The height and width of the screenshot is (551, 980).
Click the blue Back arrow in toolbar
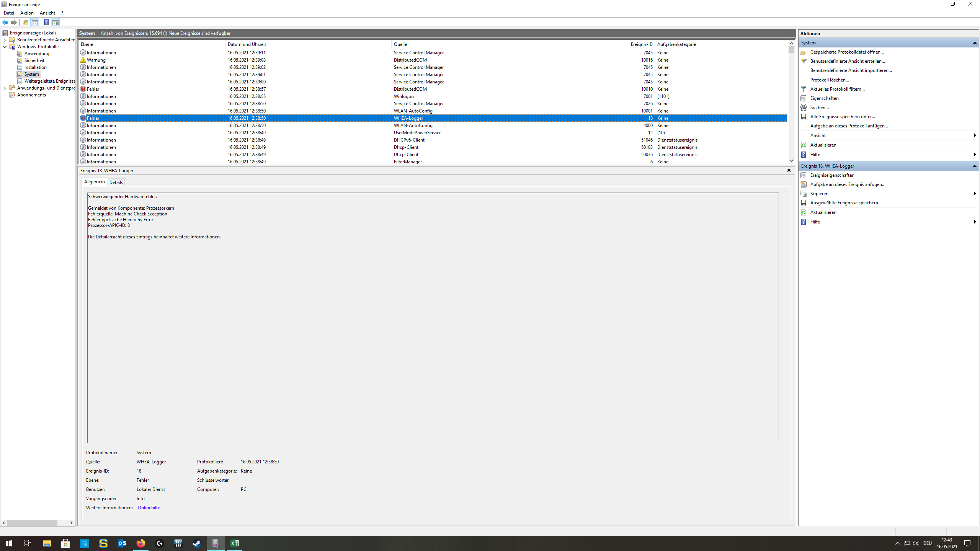[x=5, y=22]
